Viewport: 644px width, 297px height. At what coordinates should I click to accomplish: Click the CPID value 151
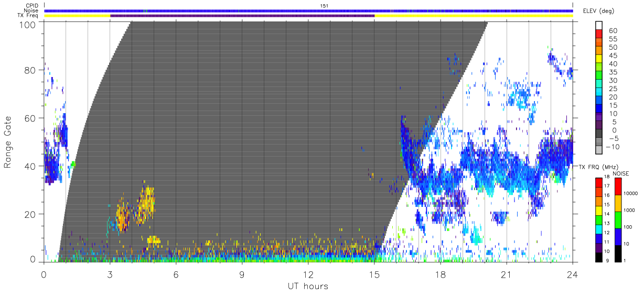click(324, 6)
